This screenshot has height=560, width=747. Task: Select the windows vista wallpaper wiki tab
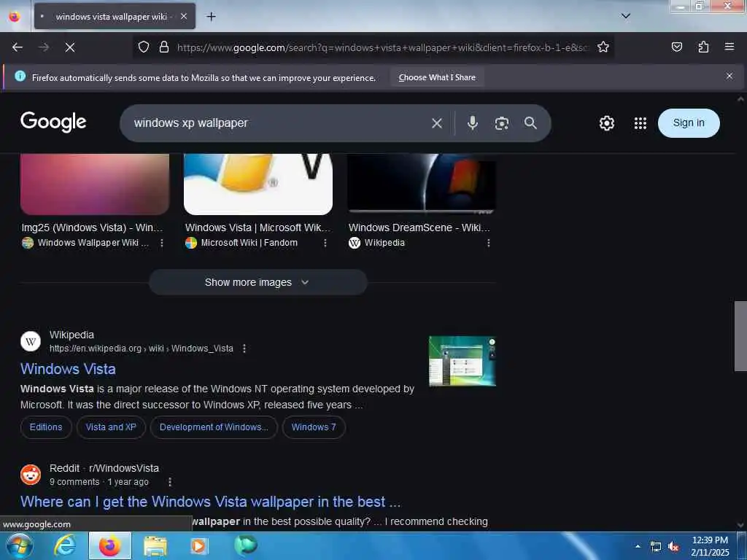tap(115, 17)
